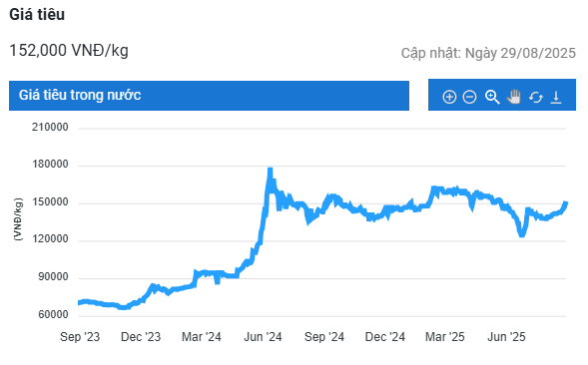Click the Sep '23 x-axis label
The height and width of the screenshot is (365, 588).
pyautogui.click(x=80, y=336)
